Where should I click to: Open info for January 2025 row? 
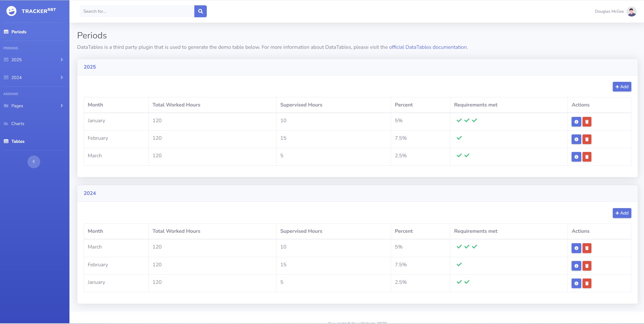pos(576,122)
